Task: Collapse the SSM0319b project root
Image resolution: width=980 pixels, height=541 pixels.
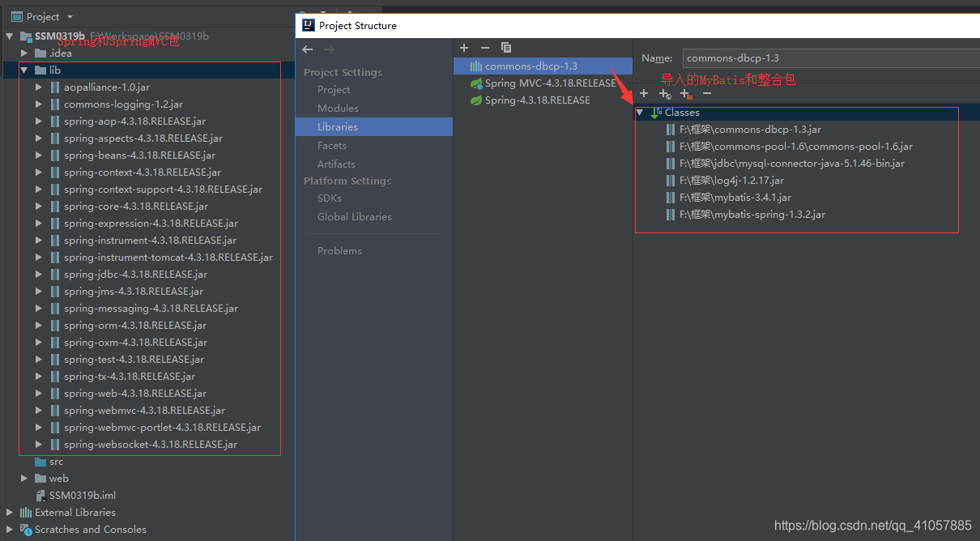Action: [10, 36]
